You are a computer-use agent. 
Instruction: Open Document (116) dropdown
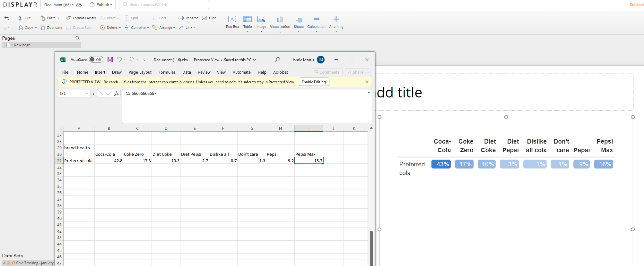click(59, 5)
